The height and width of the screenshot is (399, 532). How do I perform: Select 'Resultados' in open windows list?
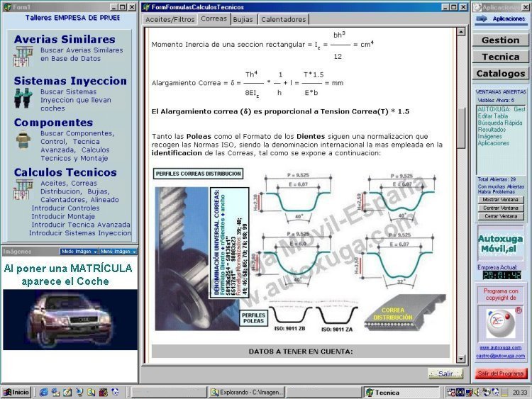[x=492, y=130]
